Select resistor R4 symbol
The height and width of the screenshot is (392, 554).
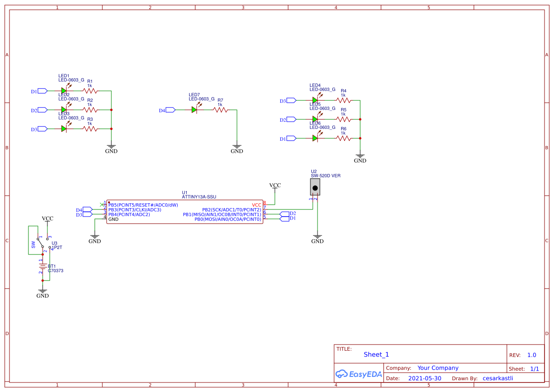[x=344, y=101]
